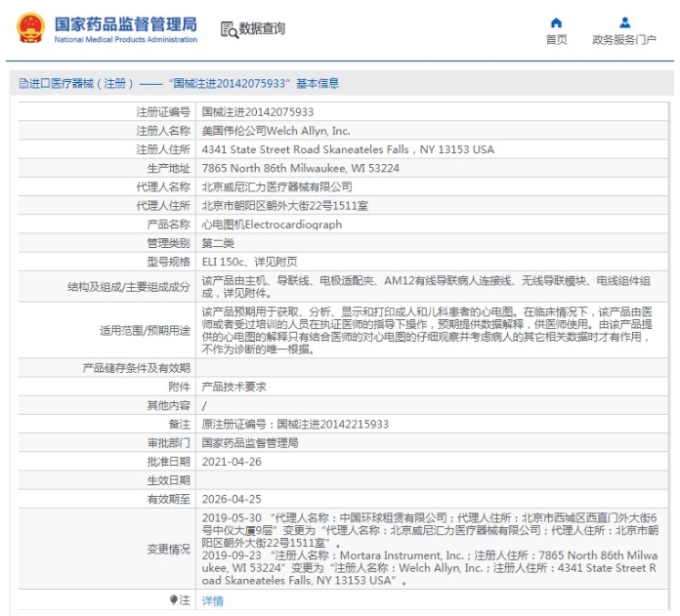Select the 数据查询 heading text
The width and height of the screenshot is (680, 616).
click(263, 29)
